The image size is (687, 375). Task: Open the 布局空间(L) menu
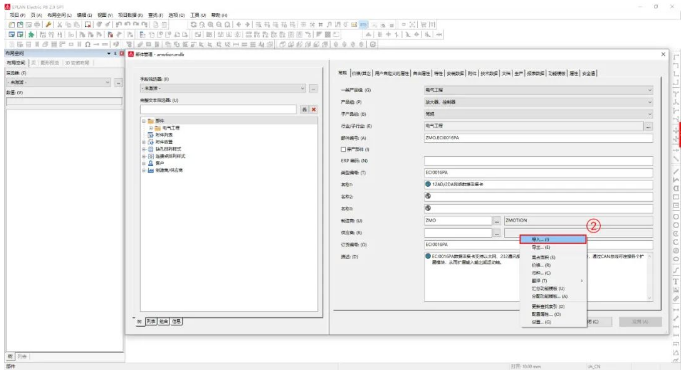[x=59, y=15]
